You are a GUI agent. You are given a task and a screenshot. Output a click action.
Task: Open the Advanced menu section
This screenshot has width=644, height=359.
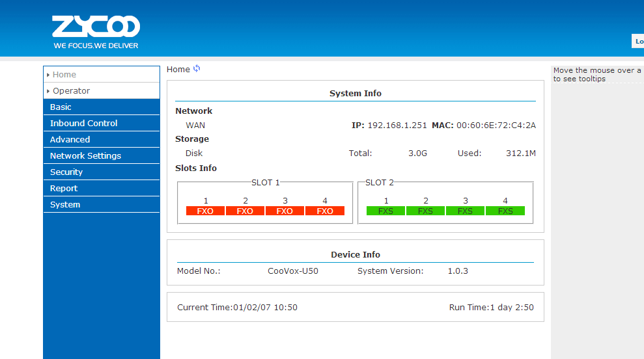tap(70, 140)
